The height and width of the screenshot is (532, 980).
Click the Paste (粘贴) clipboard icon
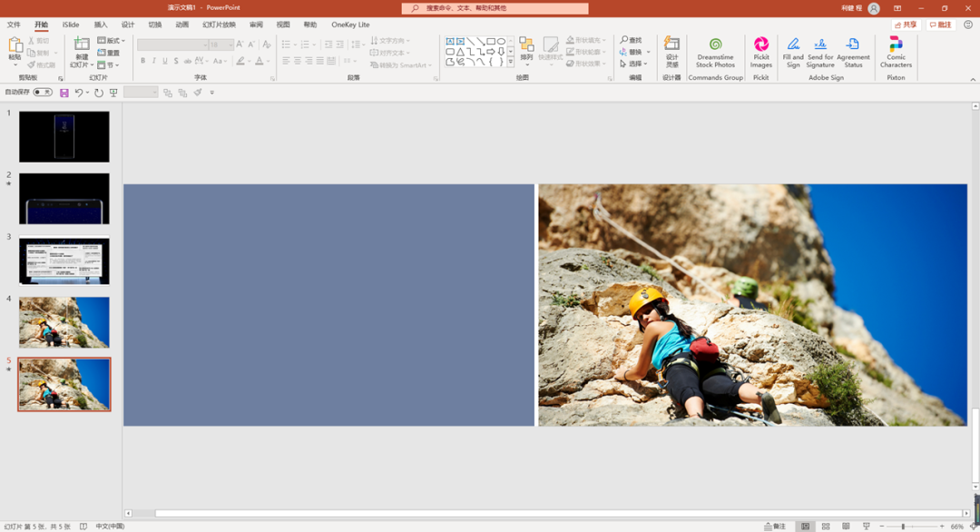15,45
